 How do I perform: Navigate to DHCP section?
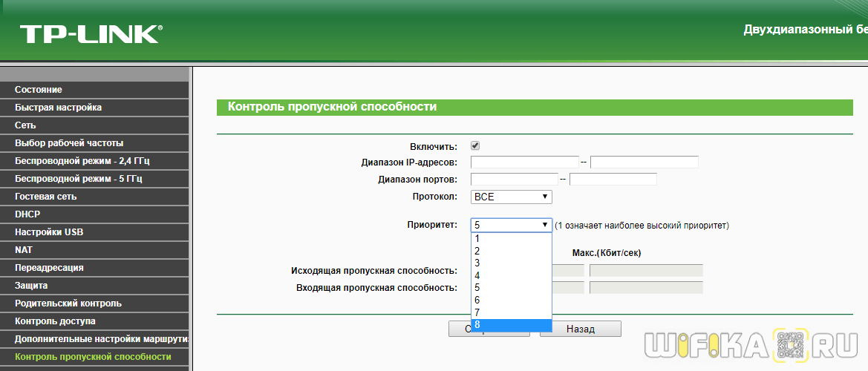pyautogui.click(x=27, y=214)
